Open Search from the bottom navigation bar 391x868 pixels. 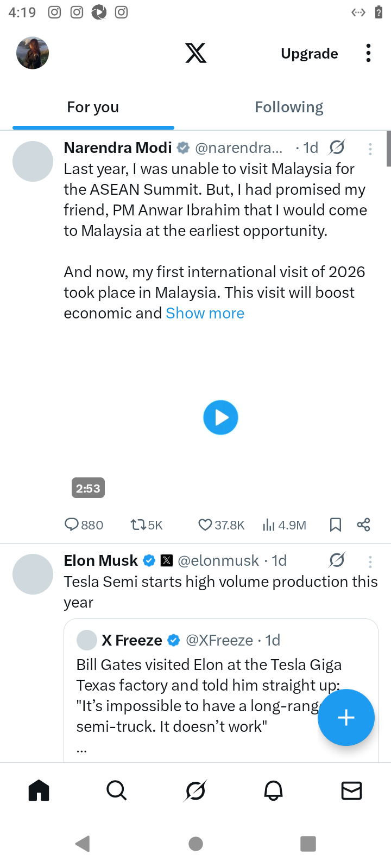click(116, 791)
